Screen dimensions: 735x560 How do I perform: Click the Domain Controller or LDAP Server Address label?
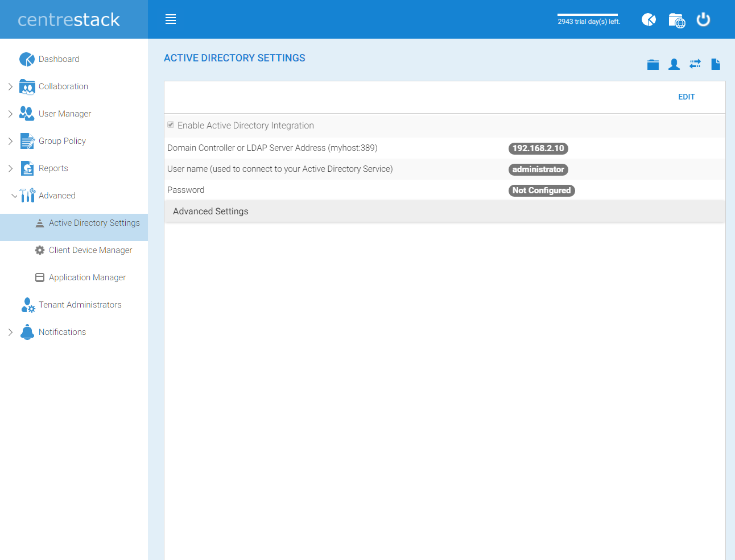[x=272, y=148]
